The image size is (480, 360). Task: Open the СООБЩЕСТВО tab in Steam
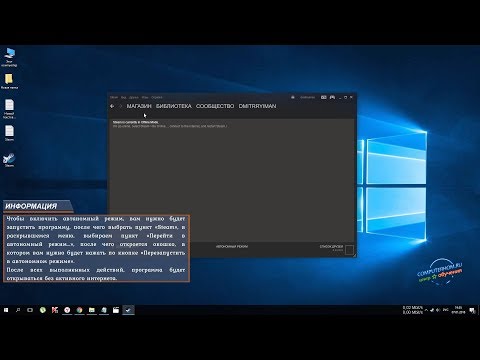pos(215,106)
